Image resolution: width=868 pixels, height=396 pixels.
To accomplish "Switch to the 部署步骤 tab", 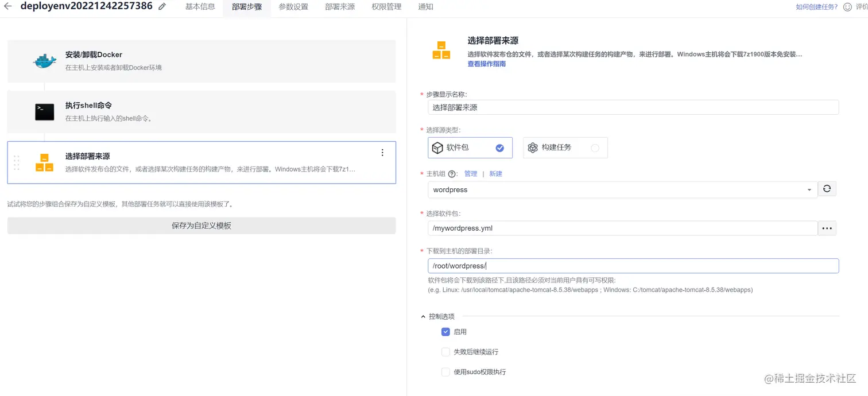I will 247,7.
